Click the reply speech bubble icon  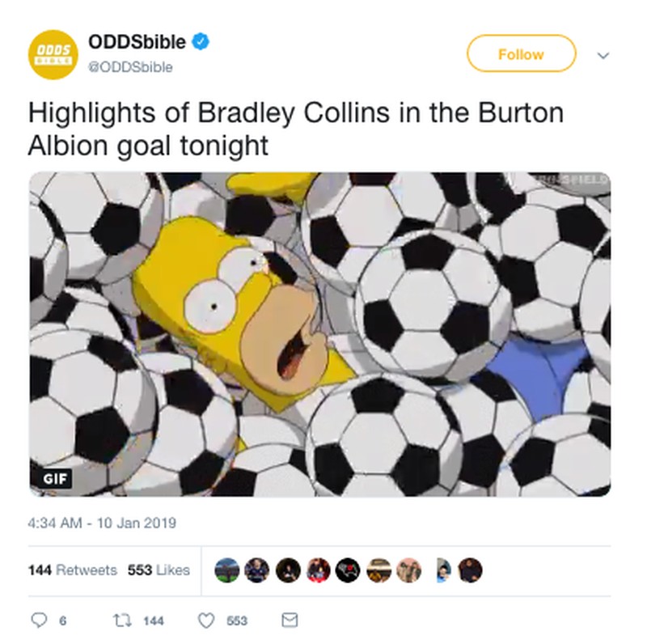39,620
